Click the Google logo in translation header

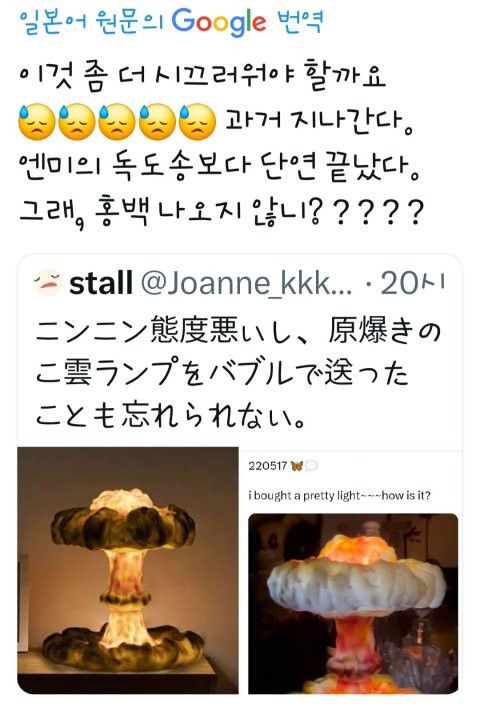coord(219,23)
